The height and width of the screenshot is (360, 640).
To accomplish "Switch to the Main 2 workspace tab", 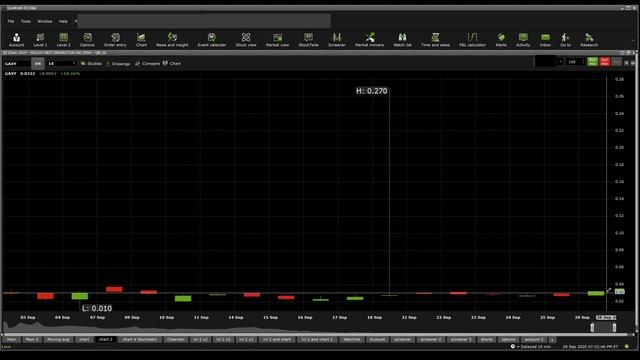I will (x=32, y=340).
